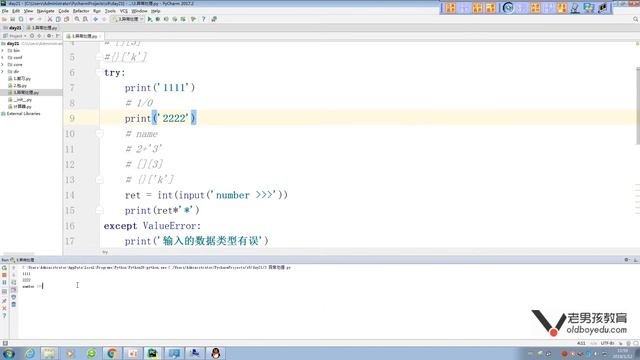Open the File menu
This screenshot has height=360, width=640.
5,11
